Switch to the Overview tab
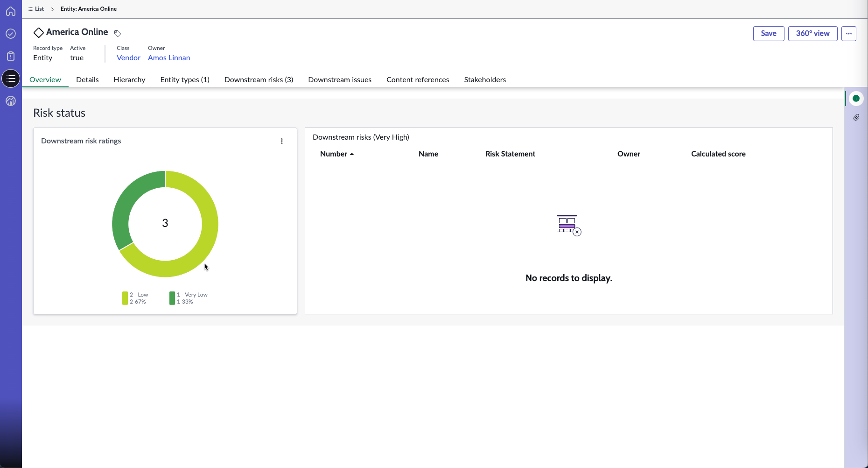This screenshot has height=468, width=868. pyautogui.click(x=45, y=79)
